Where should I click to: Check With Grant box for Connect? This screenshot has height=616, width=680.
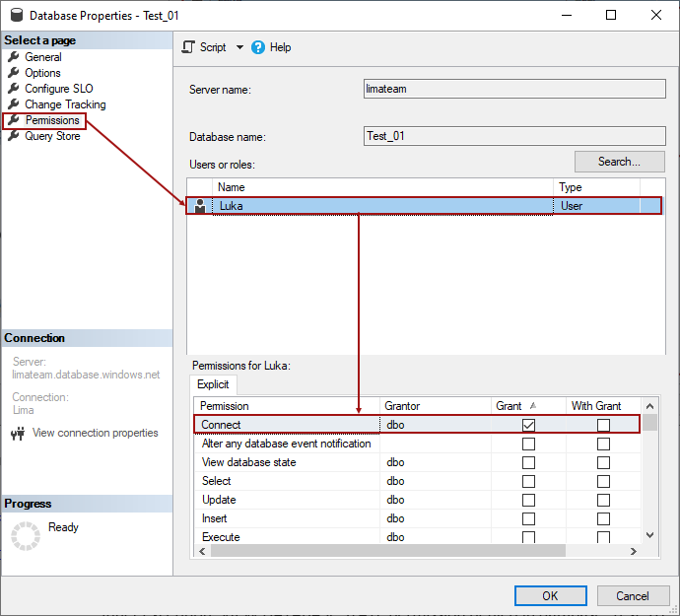tap(603, 425)
